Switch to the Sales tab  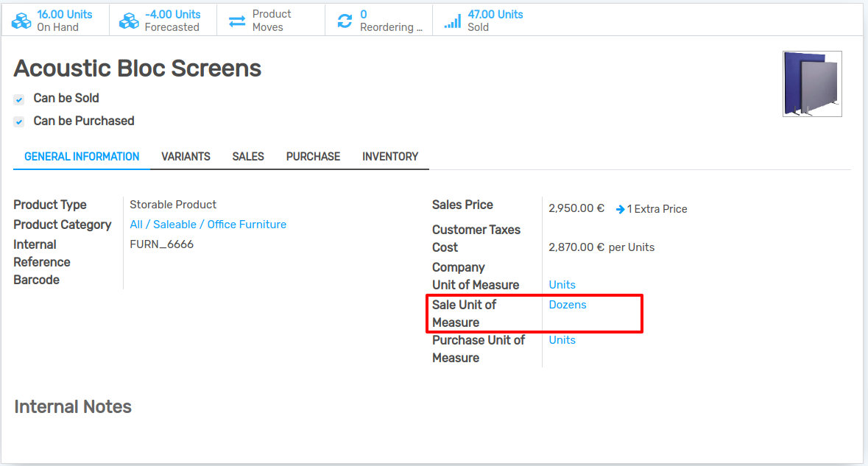(x=248, y=156)
